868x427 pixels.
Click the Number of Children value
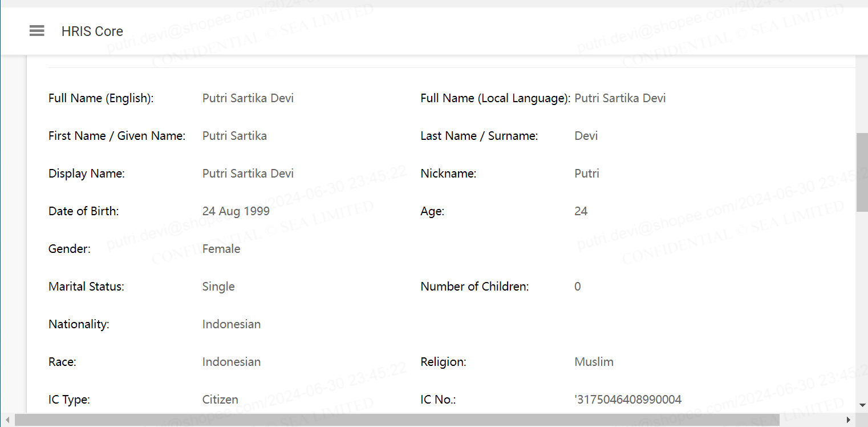coord(578,287)
